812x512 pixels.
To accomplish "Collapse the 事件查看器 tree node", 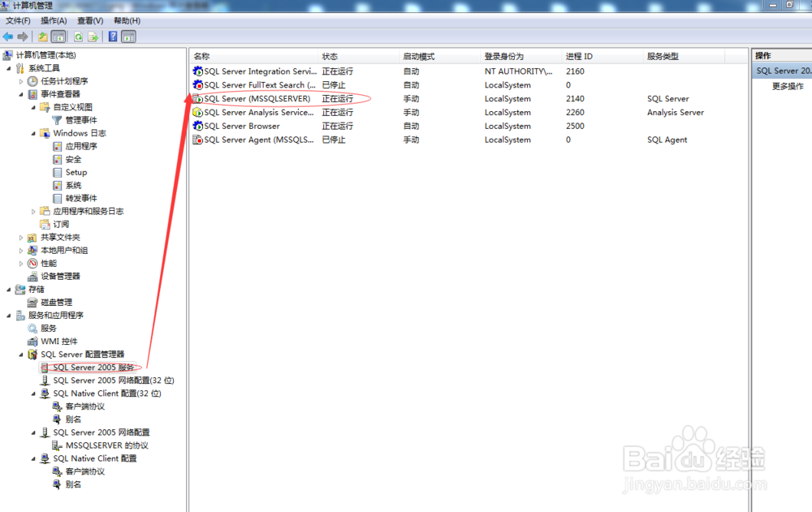I will (x=21, y=94).
